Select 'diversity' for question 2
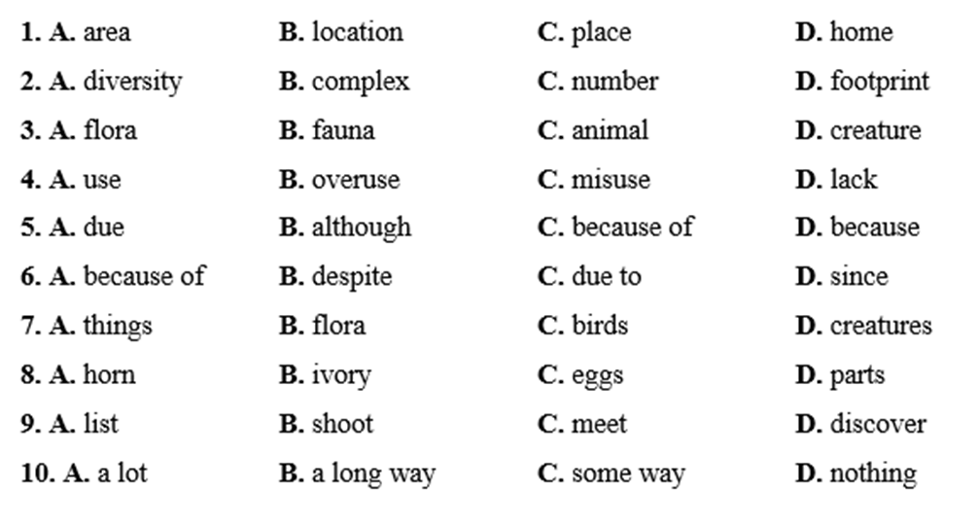Screen dimensions: 980x526 tap(132, 82)
